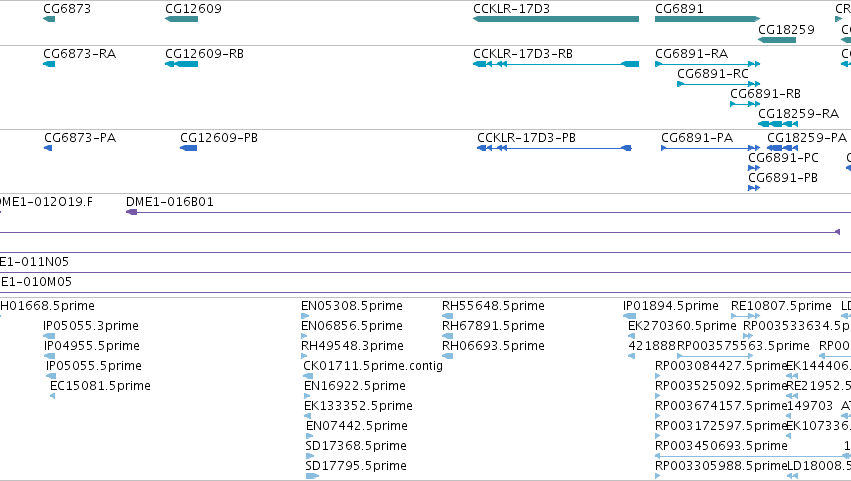The height and width of the screenshot is (481, 851).
Task: Click the CCKLR-17D3-RB transcript feature
Action: [x=556, y=64]
